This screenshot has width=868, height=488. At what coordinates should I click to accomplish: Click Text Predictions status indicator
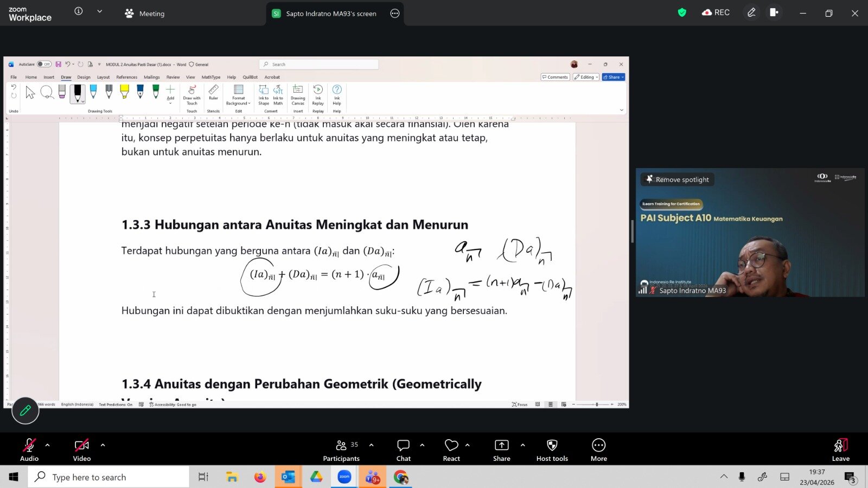pos(116,404)
